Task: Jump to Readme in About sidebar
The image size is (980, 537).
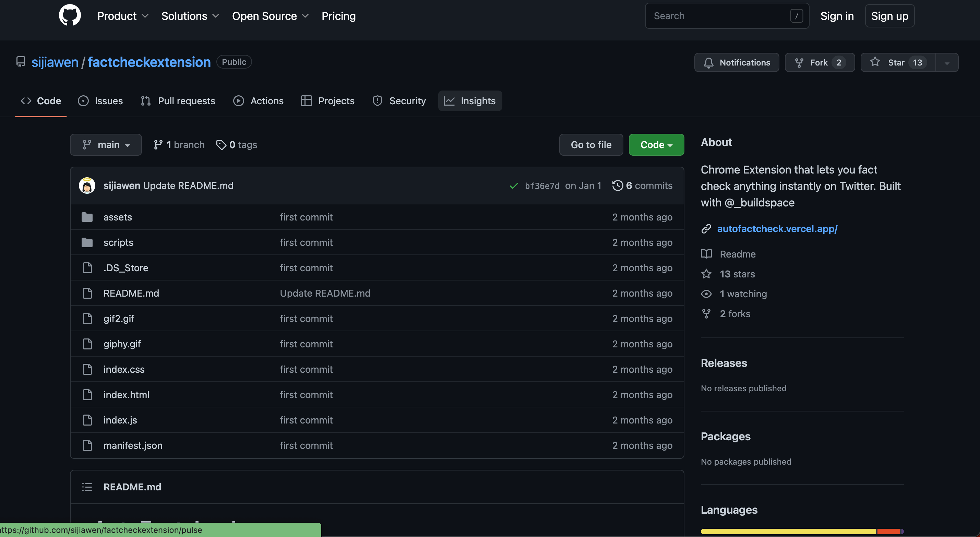Action: 728,254
